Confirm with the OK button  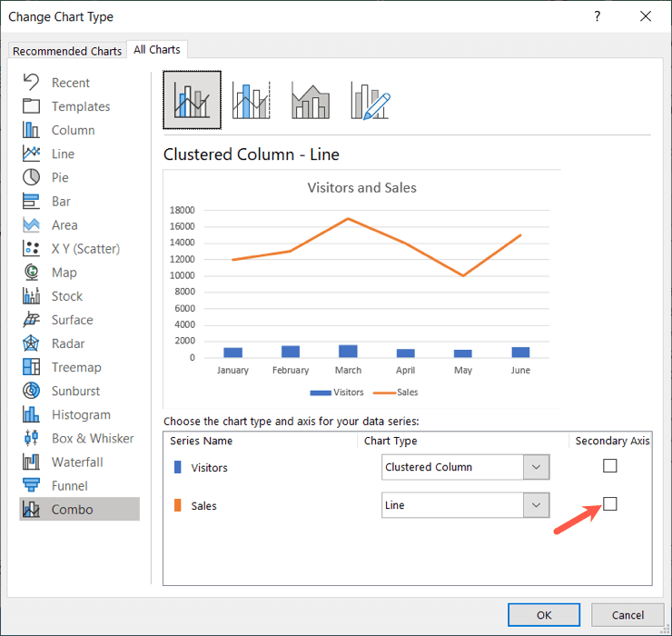[544, 615]
